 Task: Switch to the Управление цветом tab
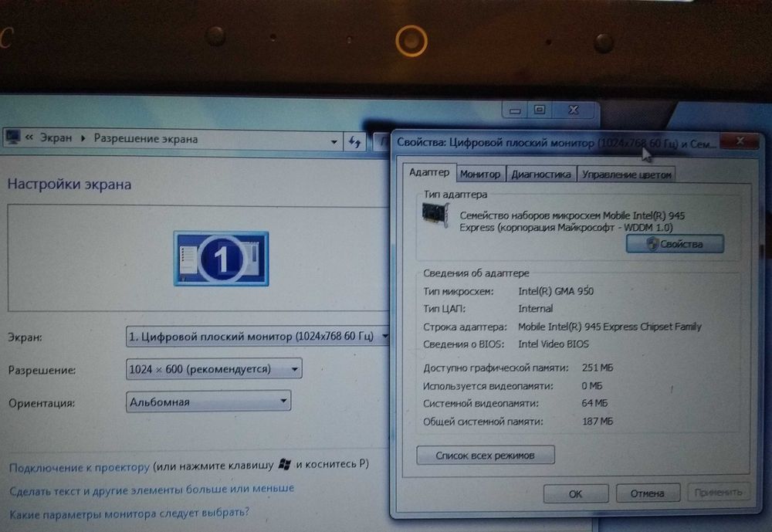point(626,175)
